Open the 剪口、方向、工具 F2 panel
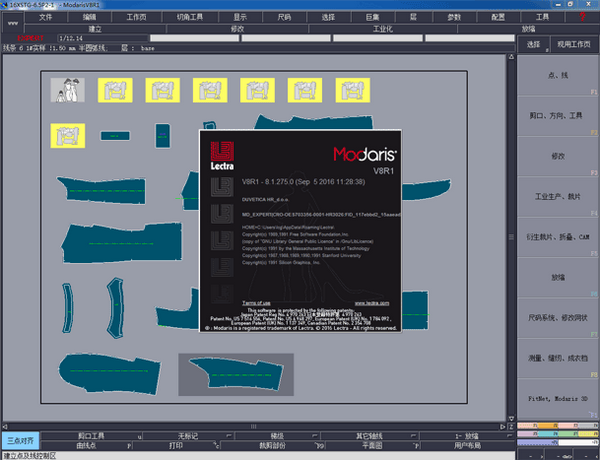 point(558,116)
